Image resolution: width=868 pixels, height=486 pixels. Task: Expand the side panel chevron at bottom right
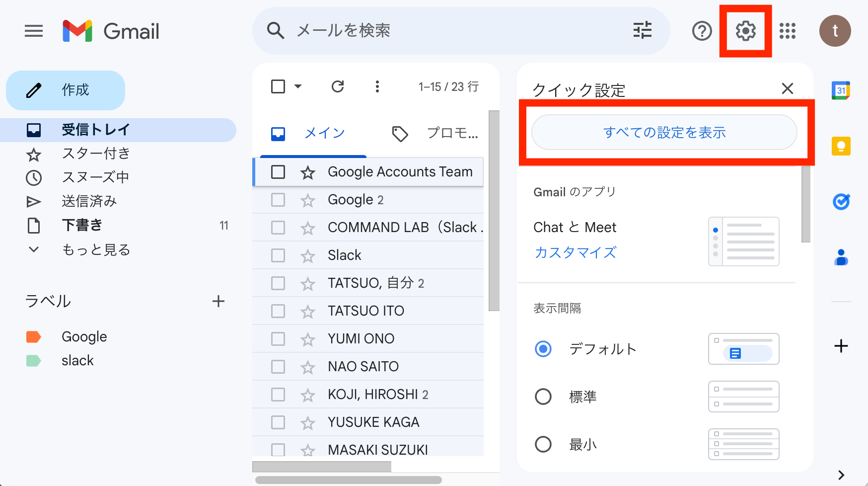pos(841,475)
